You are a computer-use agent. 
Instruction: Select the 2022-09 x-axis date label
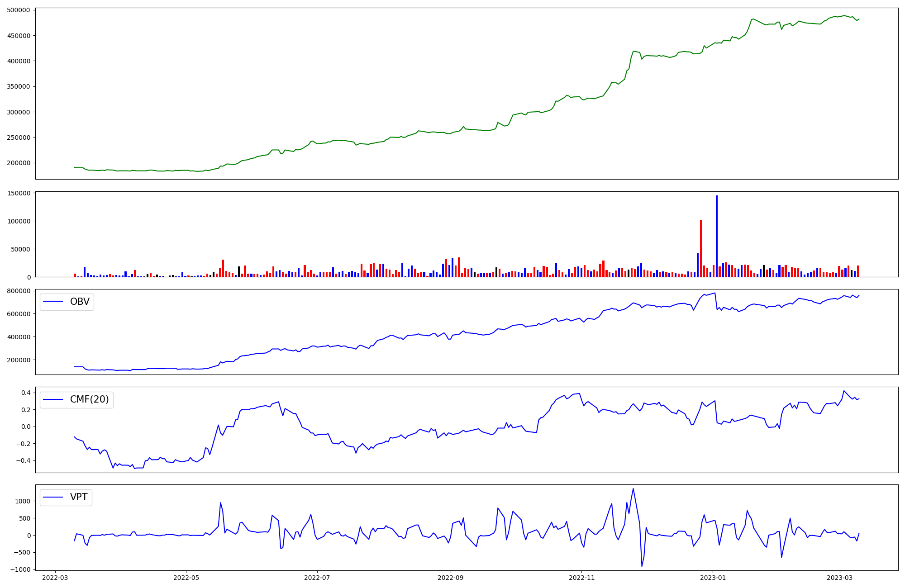point(451,578)
